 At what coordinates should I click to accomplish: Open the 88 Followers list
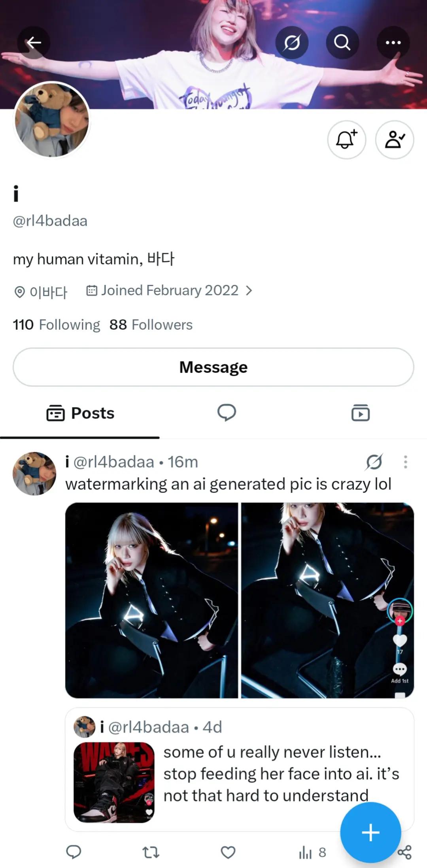pyautogui.click(x=151, y=325)
